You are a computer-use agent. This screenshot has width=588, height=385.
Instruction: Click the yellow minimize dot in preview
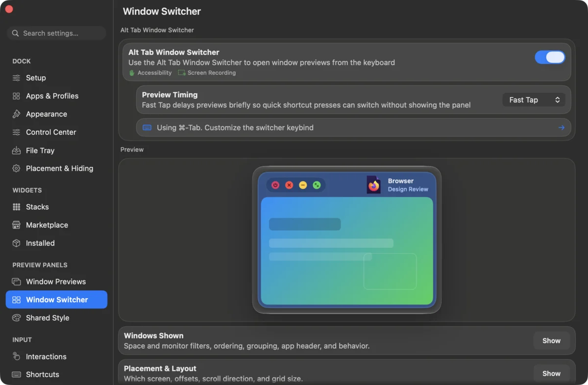[x=303, y=185]
